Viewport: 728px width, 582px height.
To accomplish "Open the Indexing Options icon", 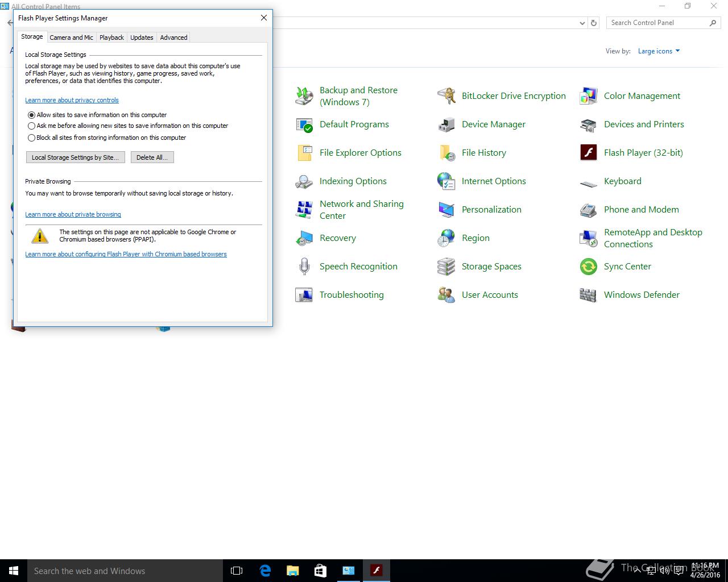I will (x=304, y=181).
